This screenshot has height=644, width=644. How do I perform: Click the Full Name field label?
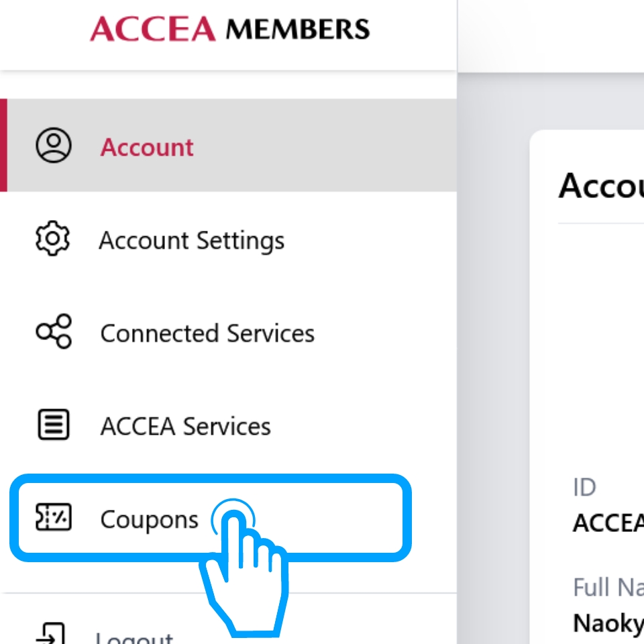click(x=608, y=588)
